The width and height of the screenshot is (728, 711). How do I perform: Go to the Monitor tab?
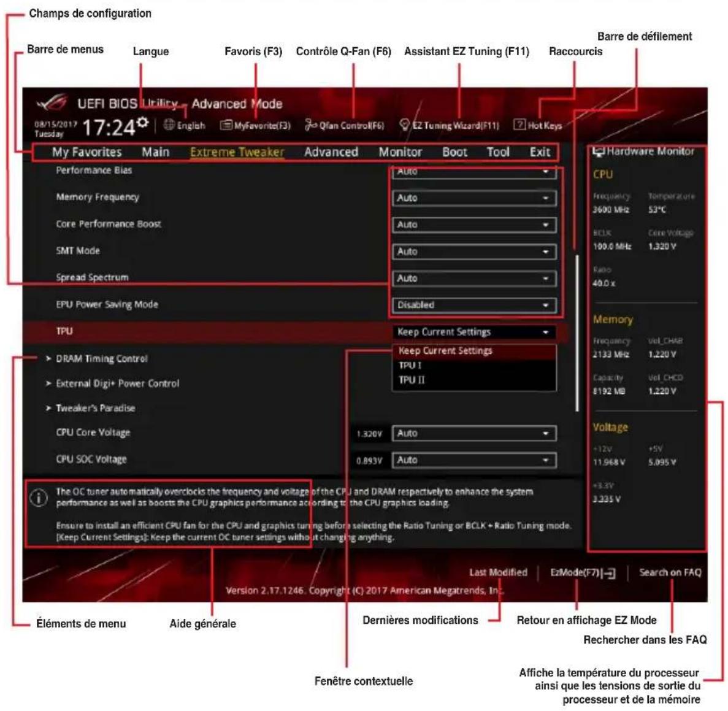(x=400, y=152)
